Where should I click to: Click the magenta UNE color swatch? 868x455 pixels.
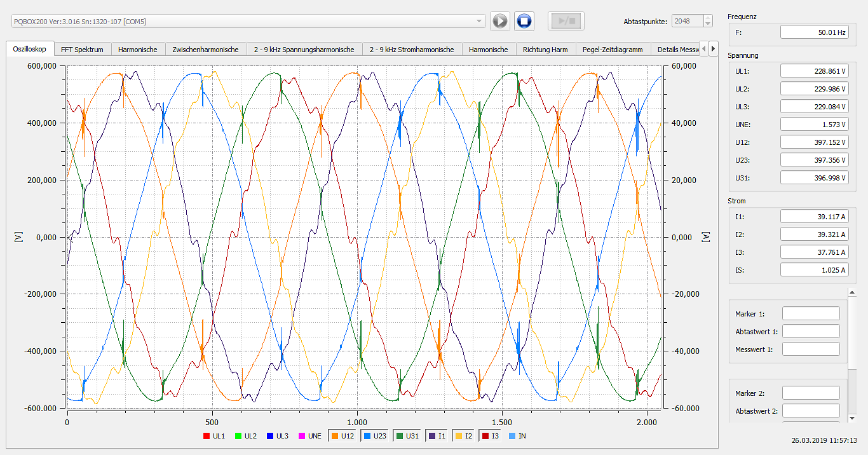[302, 436]
